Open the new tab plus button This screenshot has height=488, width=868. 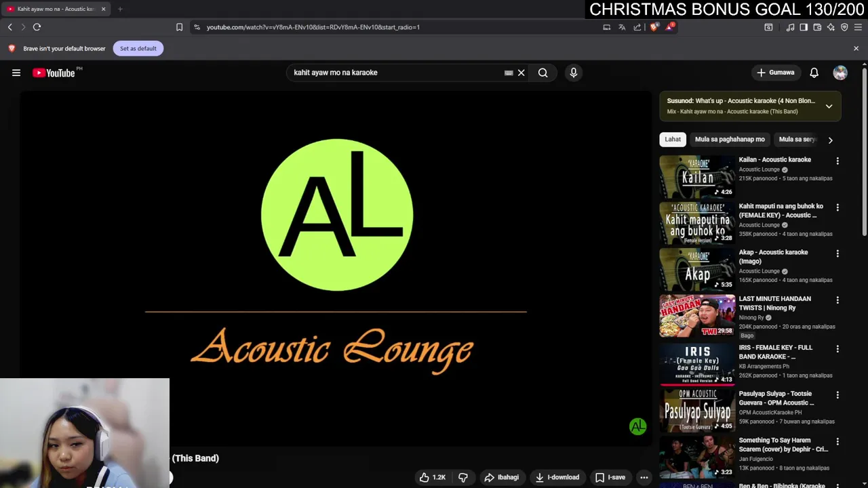[x=120, y=9]
